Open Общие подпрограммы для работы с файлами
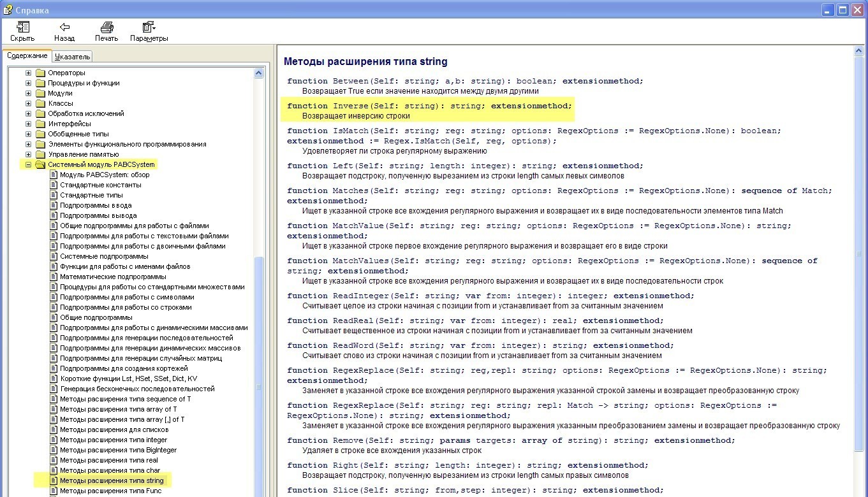 [134, 226]
